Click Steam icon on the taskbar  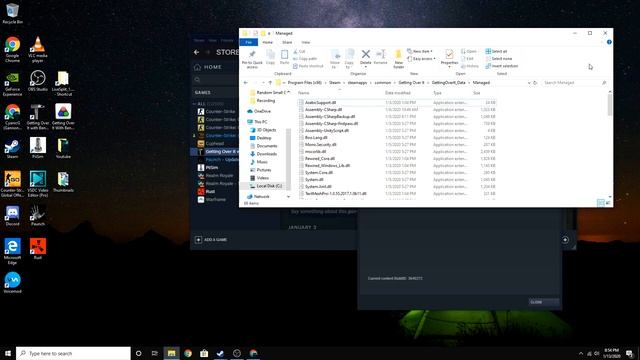220,353
